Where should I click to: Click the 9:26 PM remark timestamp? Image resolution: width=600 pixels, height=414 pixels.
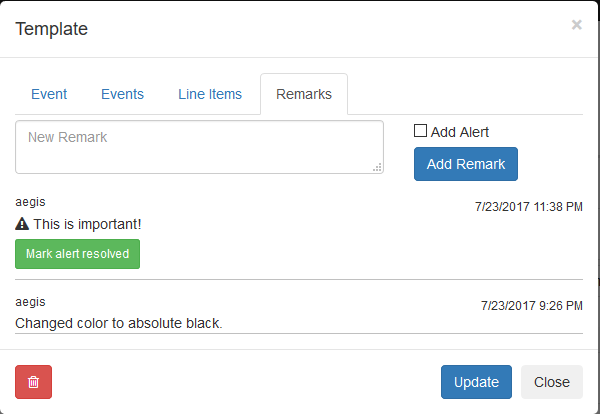531,305
